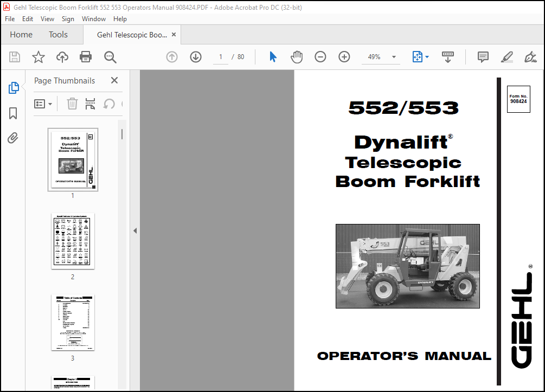Select the Highlight text pen icon
This screenshot has width=545, height=392.
pyautogui.click(x=506, y=57)
